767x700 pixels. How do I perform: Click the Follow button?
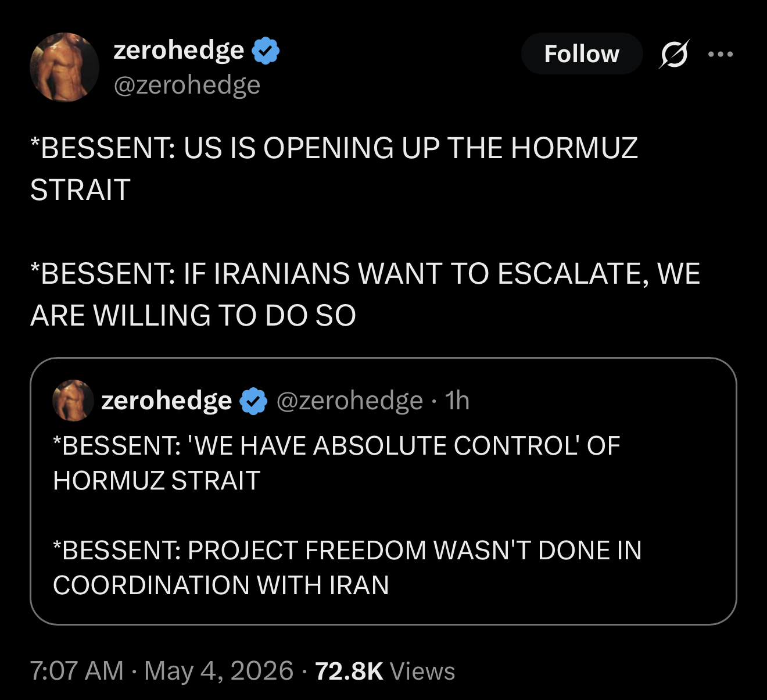(582, 53)
